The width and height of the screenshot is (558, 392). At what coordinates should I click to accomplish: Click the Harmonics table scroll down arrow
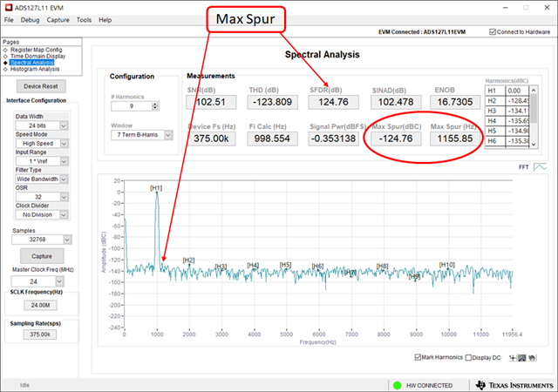click(534, 145)
